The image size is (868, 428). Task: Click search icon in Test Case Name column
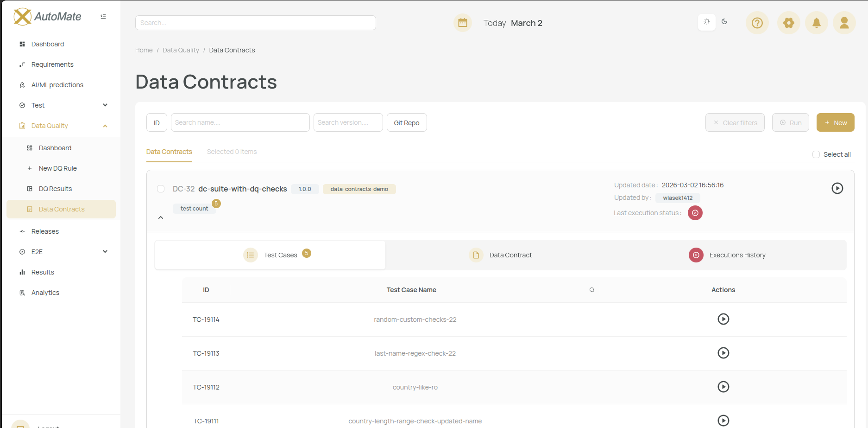click(591, 290)
